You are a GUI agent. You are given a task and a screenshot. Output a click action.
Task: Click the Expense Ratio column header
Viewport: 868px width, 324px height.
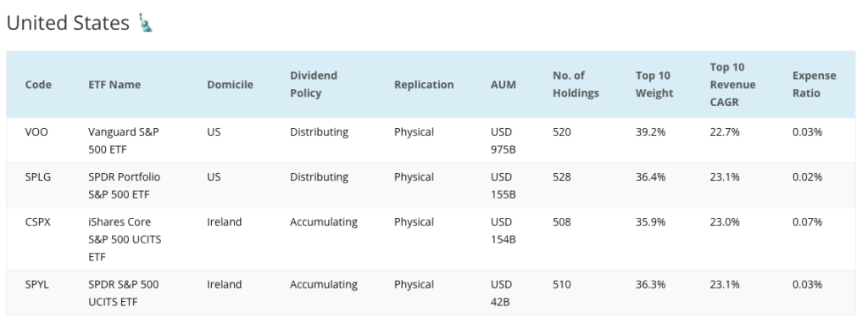(x=815, y=84)
